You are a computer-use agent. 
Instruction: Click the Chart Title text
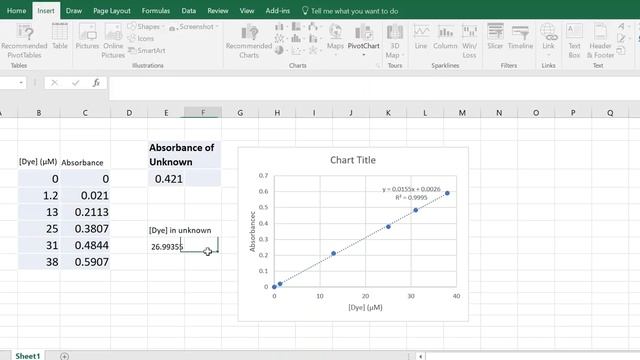(353, 160)
